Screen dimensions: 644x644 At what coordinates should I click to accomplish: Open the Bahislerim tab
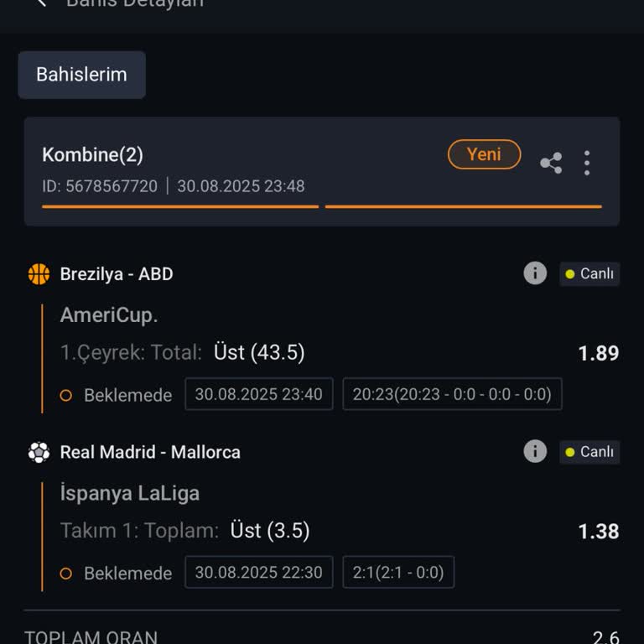(x=81, y=75)
